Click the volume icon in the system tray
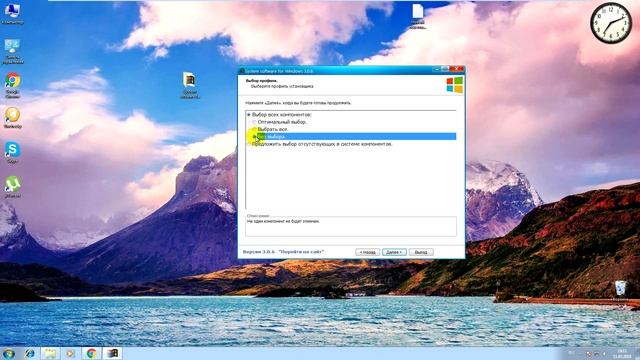Image resolution: width=640 pixels, height=360 pixels. [604, 353]
